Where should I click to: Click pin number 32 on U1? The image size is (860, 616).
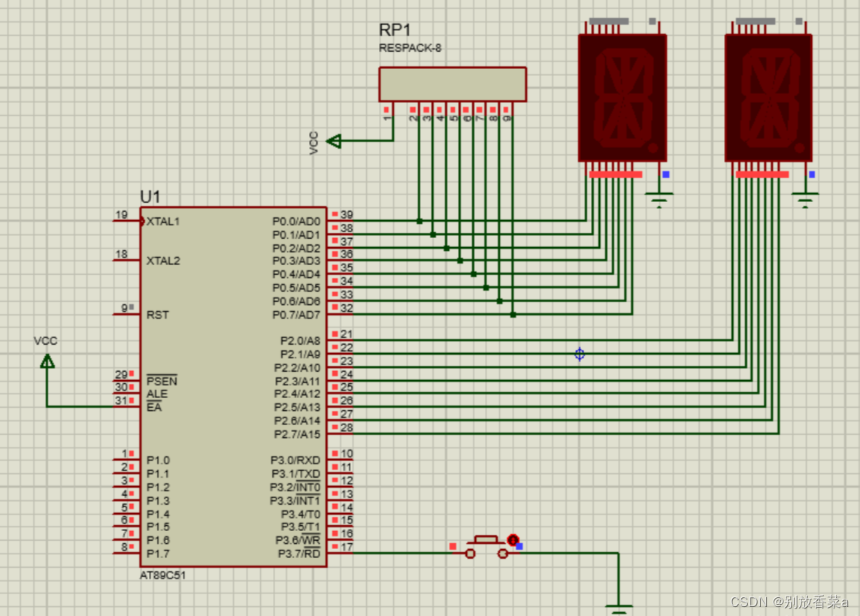coord(347,308)
